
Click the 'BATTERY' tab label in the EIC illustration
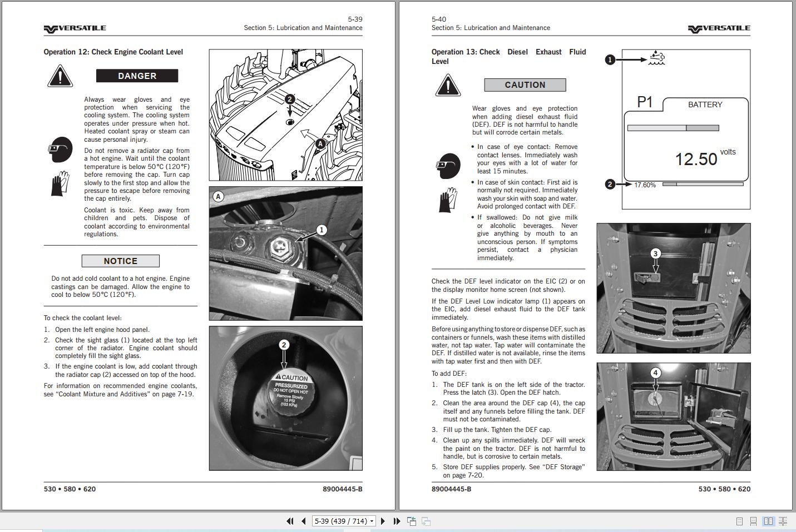coord(705,105)
